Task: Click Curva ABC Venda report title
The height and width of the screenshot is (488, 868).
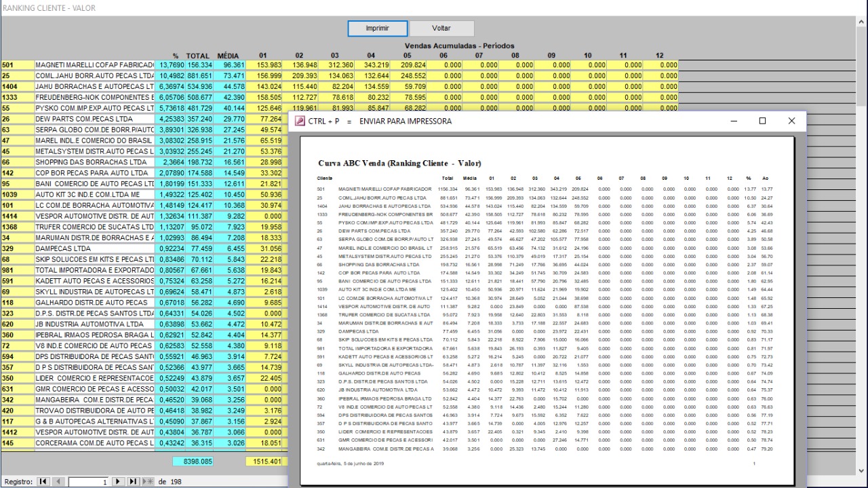Action: (399, 164)
